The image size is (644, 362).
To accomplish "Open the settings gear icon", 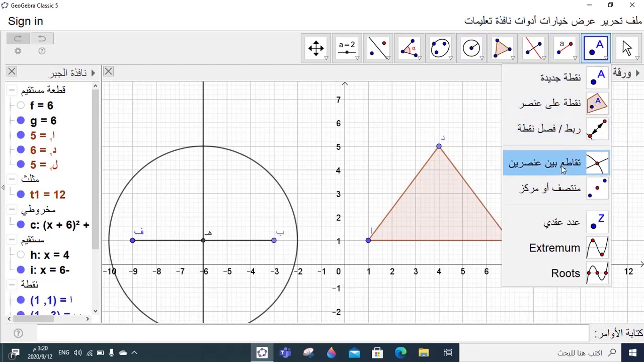I will pos(18,51).
